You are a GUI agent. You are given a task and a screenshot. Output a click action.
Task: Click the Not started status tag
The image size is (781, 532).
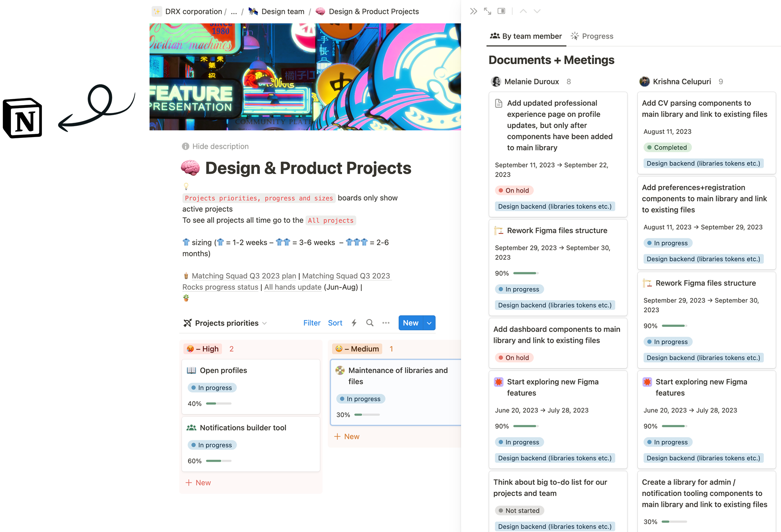pos(519,511)
